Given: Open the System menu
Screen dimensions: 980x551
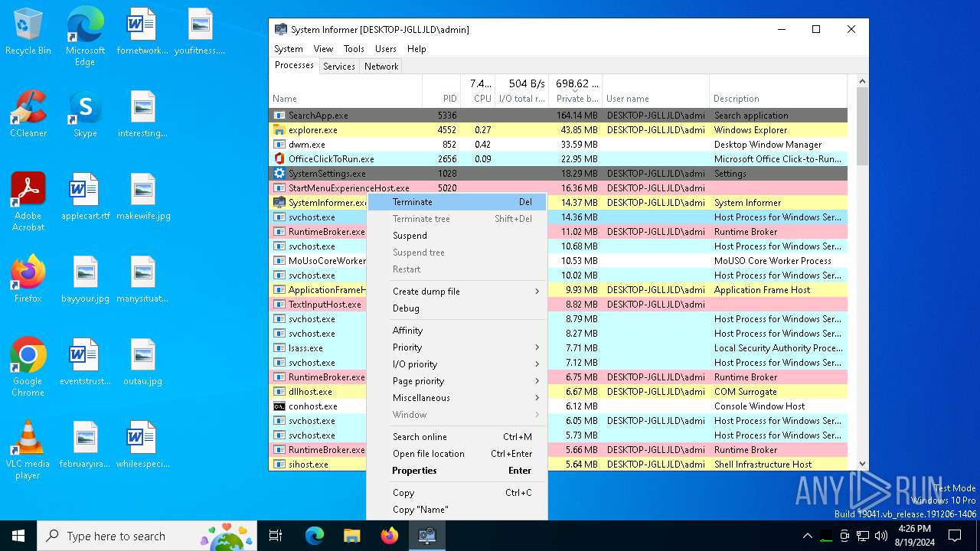Looking at the screenshot, I should 289,49.
